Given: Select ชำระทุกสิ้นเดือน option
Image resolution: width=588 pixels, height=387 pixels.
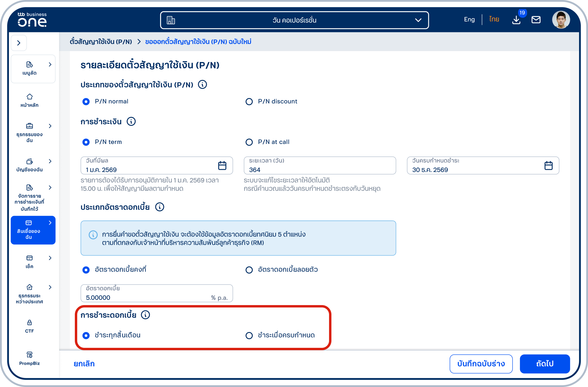Looking at the screenshot, I should pyautogui.click(x=86, y=335).
